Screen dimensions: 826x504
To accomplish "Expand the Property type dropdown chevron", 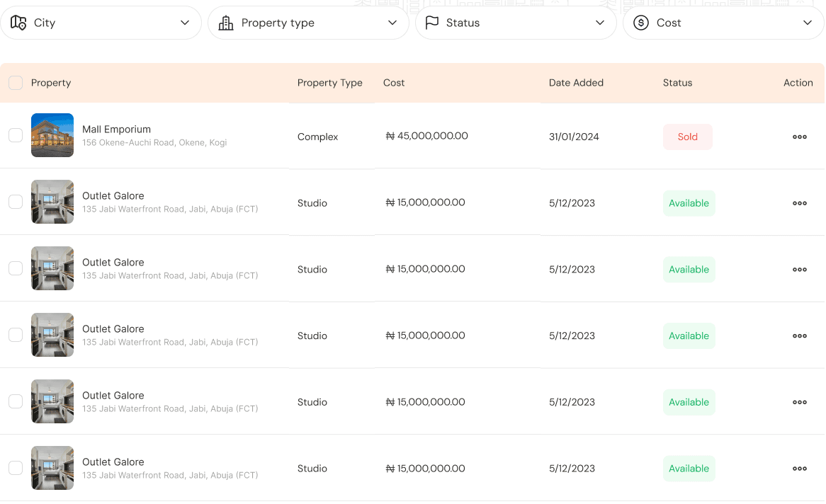I will tap(392, 23).
